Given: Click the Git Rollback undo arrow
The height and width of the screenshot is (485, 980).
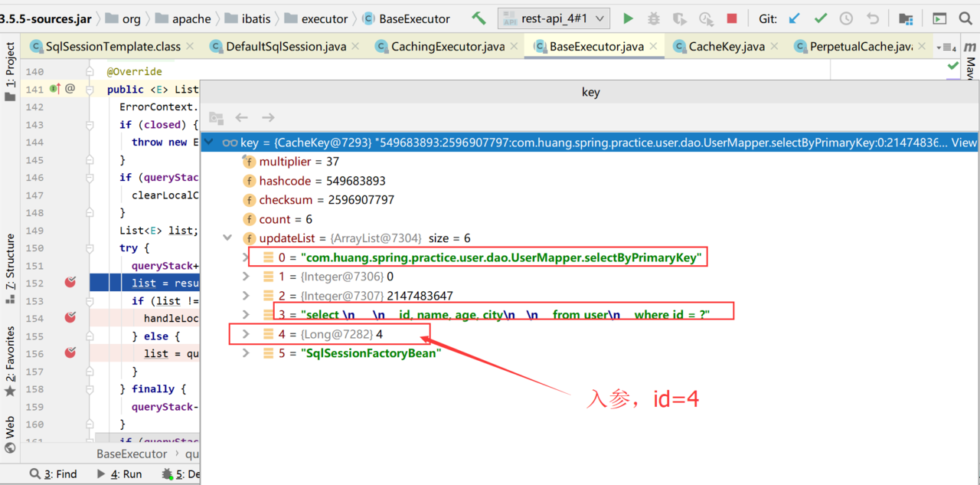Looking at the screenshot, I should coord(873,18).
